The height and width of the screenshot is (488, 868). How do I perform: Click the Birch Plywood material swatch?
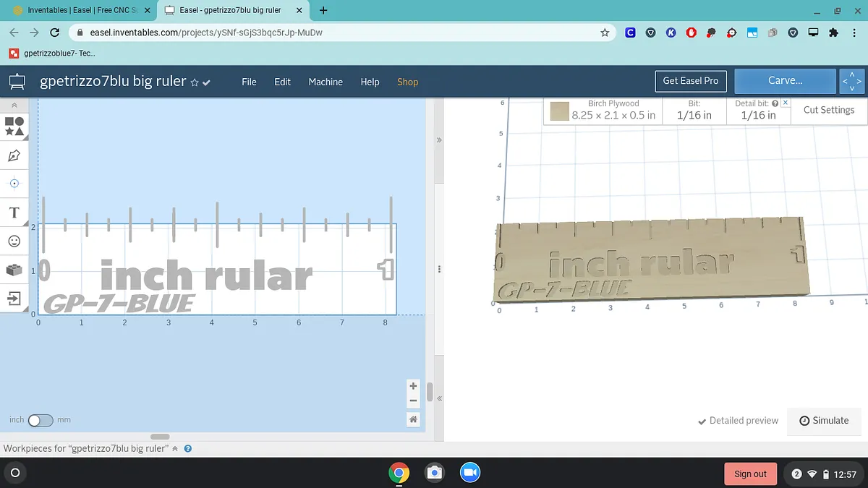tap(559, 111)
